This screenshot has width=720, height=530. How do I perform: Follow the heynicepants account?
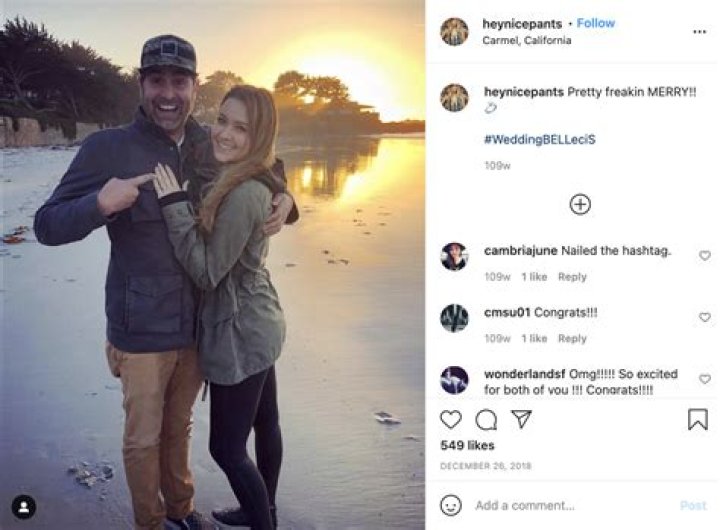tap(596, 23)
